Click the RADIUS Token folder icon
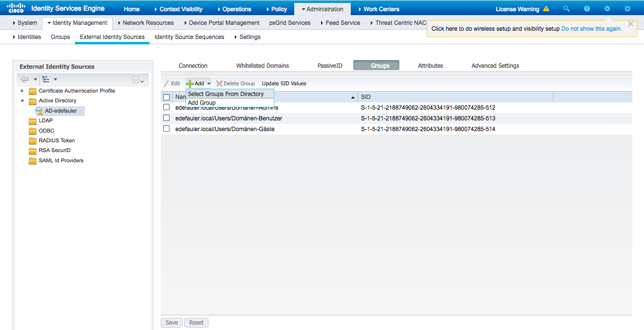Screen dimensions: 644x330 pos(33,141)
